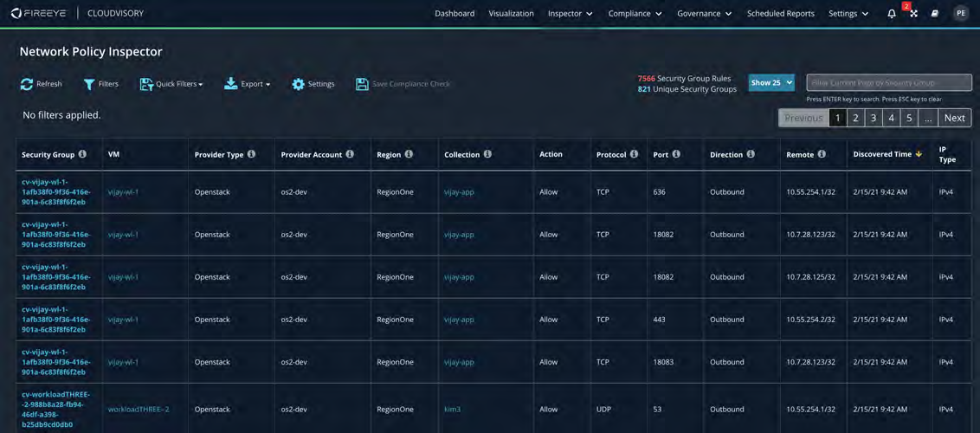
Task: Click info icon next to Region header
Action: (409, 154)
